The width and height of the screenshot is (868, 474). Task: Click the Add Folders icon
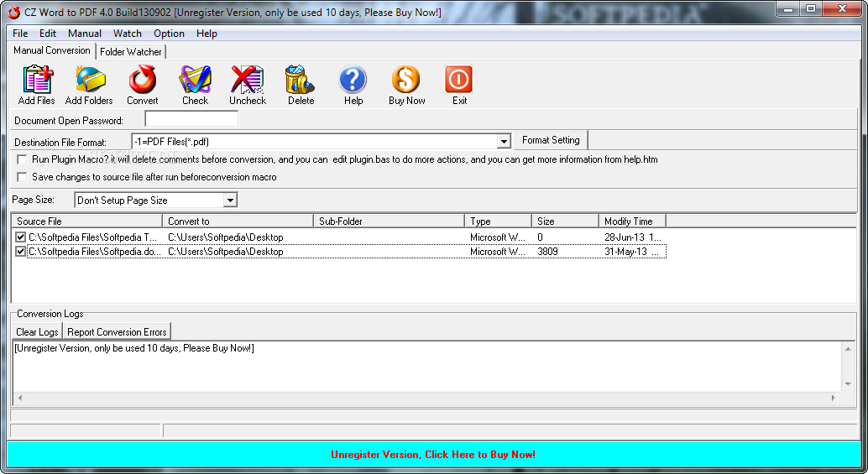pos(89,80)
